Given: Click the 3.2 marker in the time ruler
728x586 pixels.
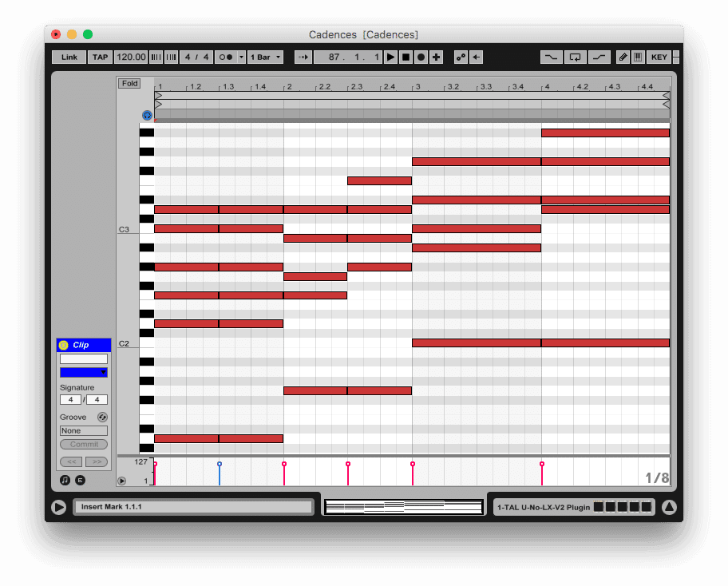Looking at the screenshot, I should (x=453, y=87).
